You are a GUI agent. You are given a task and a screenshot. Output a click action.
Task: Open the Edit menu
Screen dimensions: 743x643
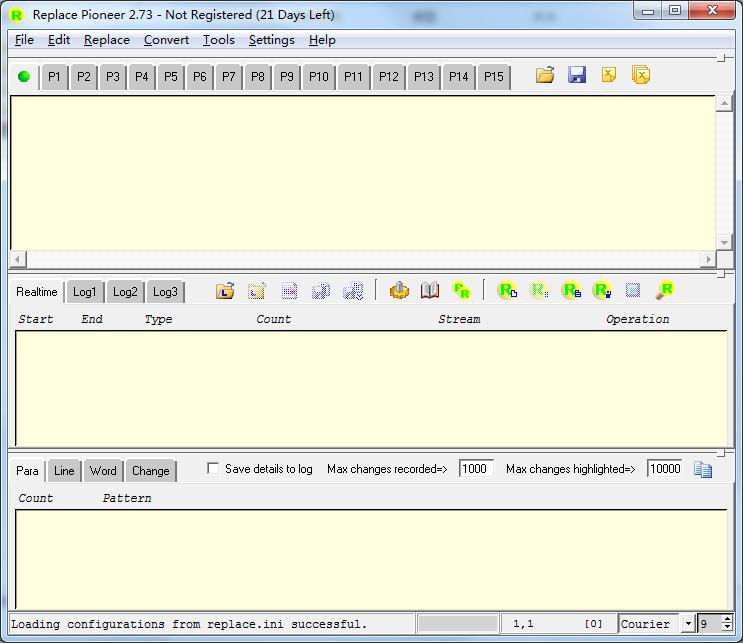(x=59, y=40)
